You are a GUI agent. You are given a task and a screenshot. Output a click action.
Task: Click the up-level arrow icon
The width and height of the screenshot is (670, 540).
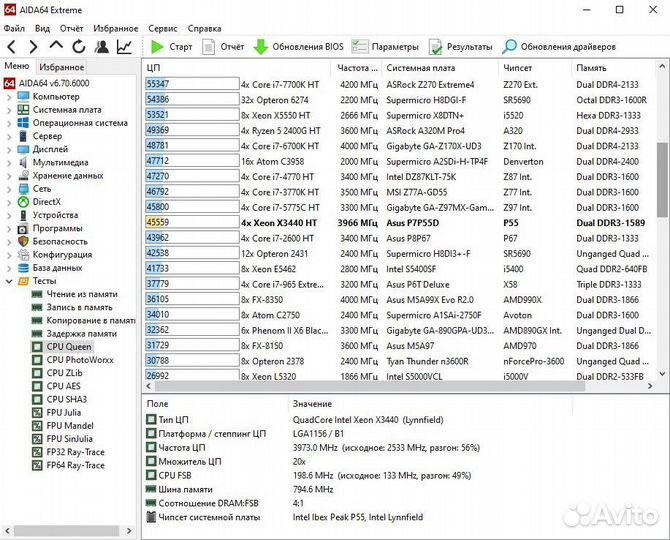pyautogui.click(x=56, y=46)
